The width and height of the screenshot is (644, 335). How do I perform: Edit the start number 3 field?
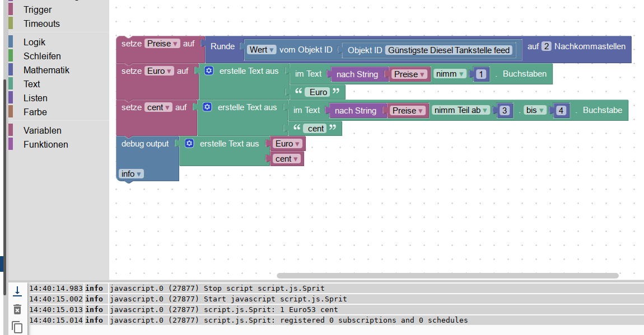(x=505, y=110)
